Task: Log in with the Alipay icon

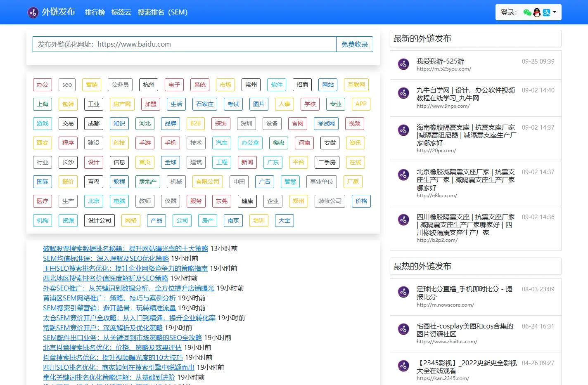Action: click(546, 12)
